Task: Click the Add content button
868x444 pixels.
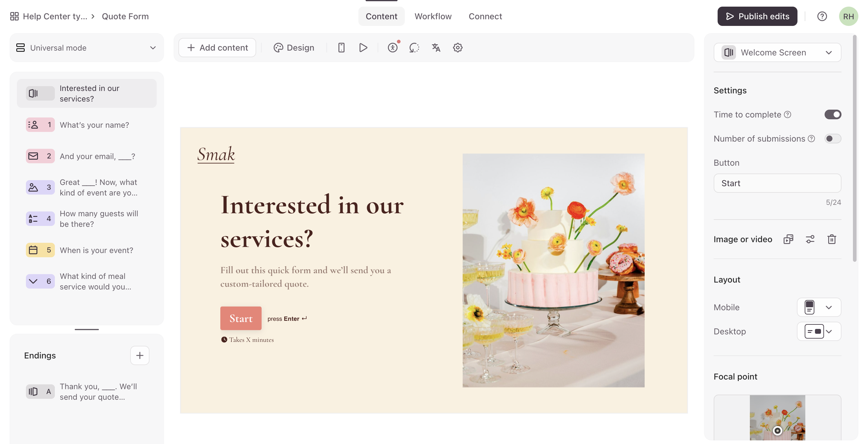Action: (217, 48)
